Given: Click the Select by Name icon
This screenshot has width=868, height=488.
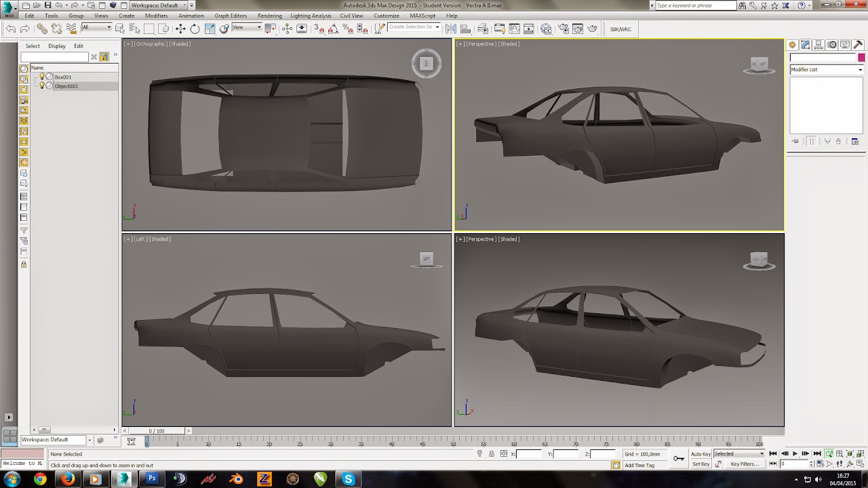Looking at the screenshot, I should 134,28.
